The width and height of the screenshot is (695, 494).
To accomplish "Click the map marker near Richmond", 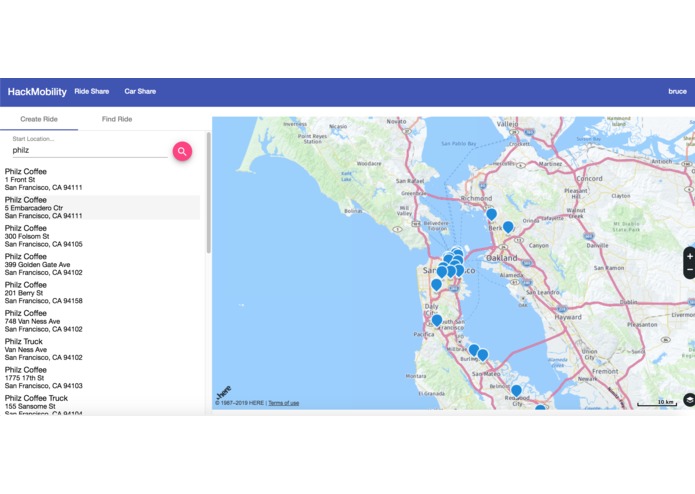I will pos(492,214).
